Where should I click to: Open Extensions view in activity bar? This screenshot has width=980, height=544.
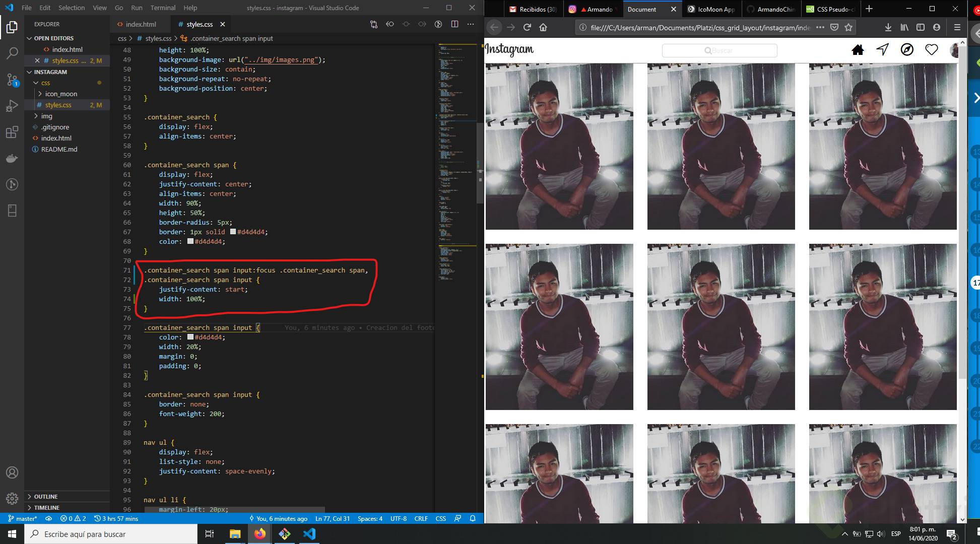[x=12, y=132]
